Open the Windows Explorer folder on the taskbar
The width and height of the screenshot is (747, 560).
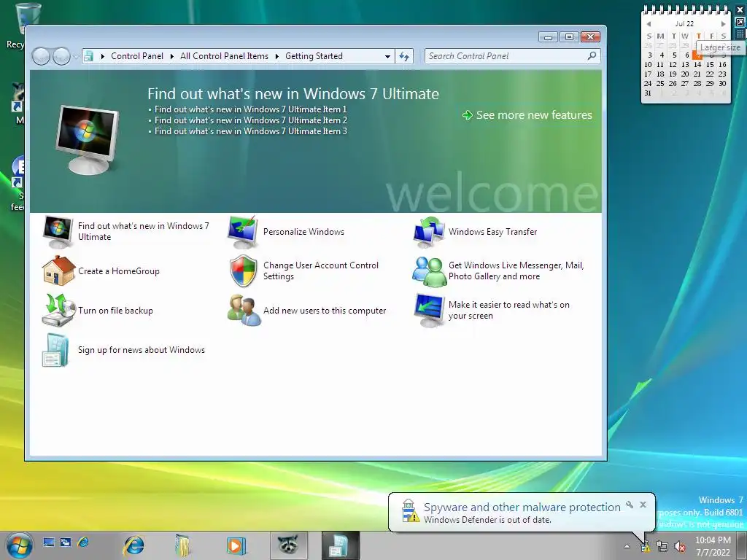click(x=183, y=545)
